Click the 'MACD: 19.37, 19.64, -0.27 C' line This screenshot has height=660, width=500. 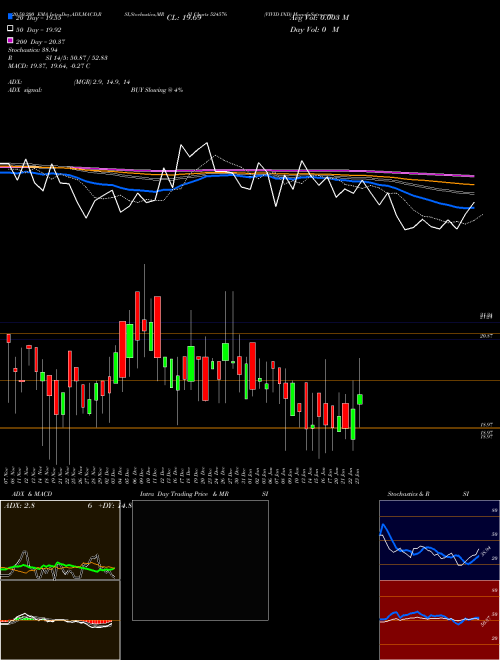click(x=49, y=66)
